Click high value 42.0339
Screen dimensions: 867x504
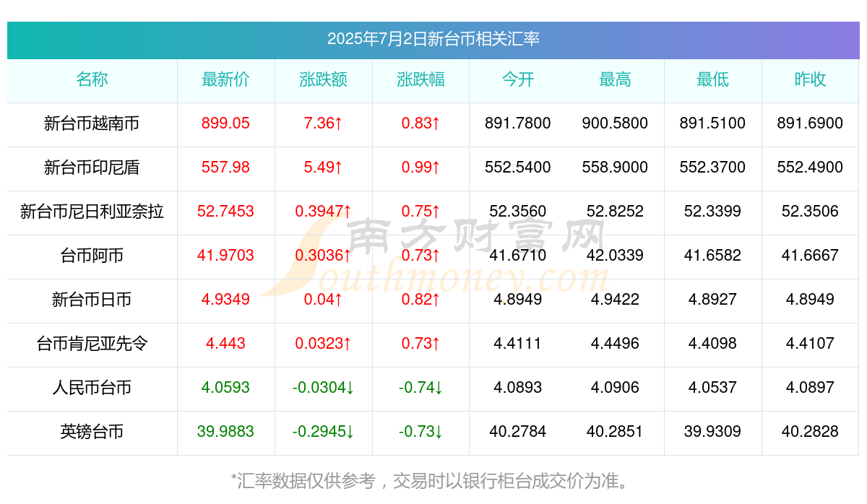[615, 256]
